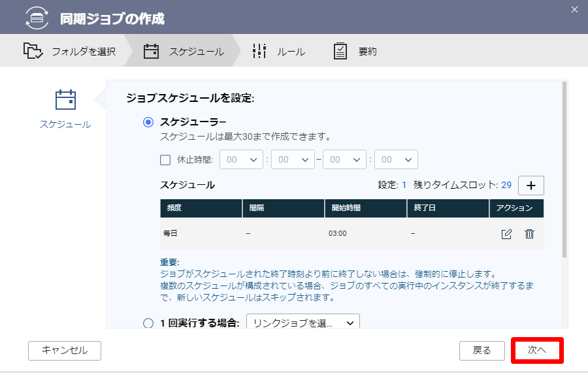Click the calendar icon in the スケジュール step
Screen dimensions: 588x373
pos(151,51)
